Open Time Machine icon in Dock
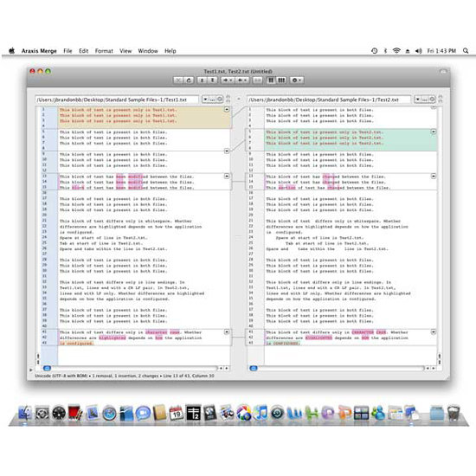This screenshot has height=476, width=476. [277, 413]
